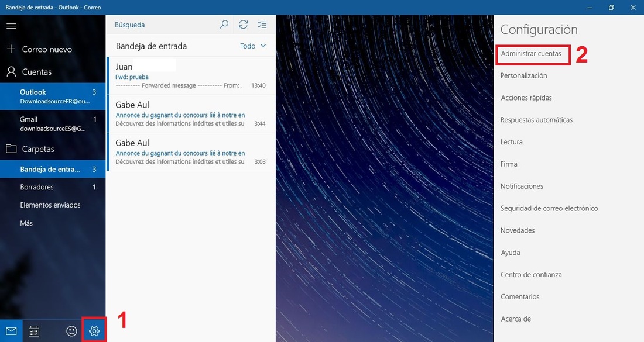Image resolution: width=644 pixels, height=342 pixels.
Task: Click the Carpetas heading label
Action: (38, 149)
